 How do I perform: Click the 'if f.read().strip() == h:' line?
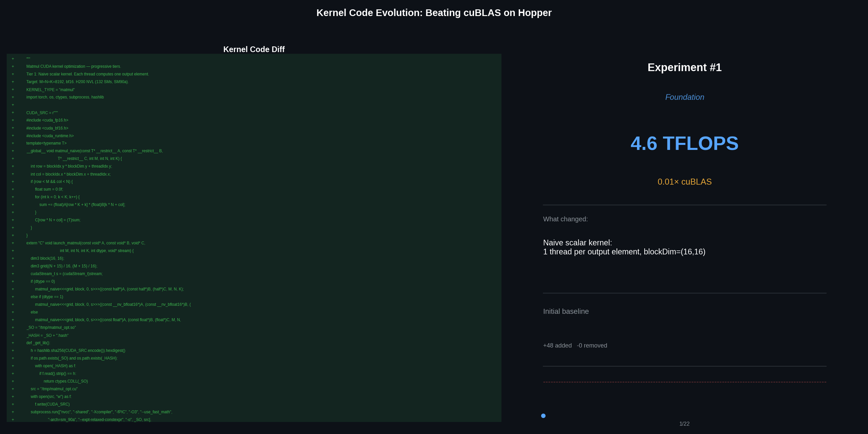click(x=58, y=374)
